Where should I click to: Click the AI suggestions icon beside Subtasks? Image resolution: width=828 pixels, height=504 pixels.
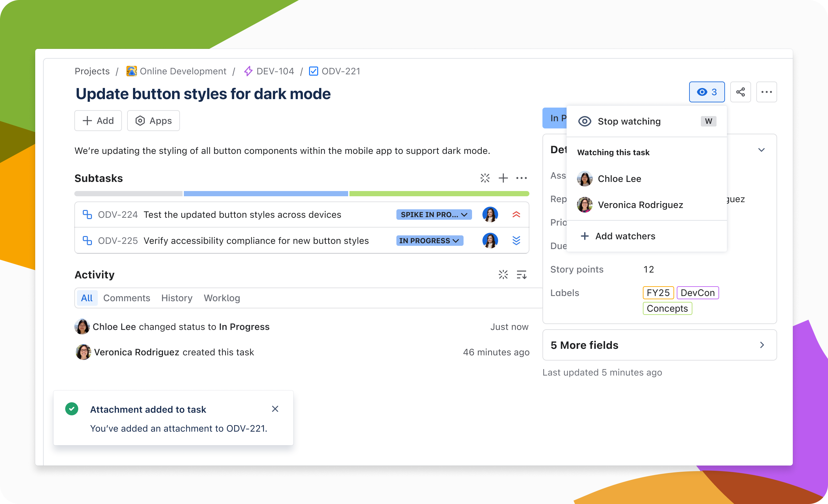tap(485, 178)
